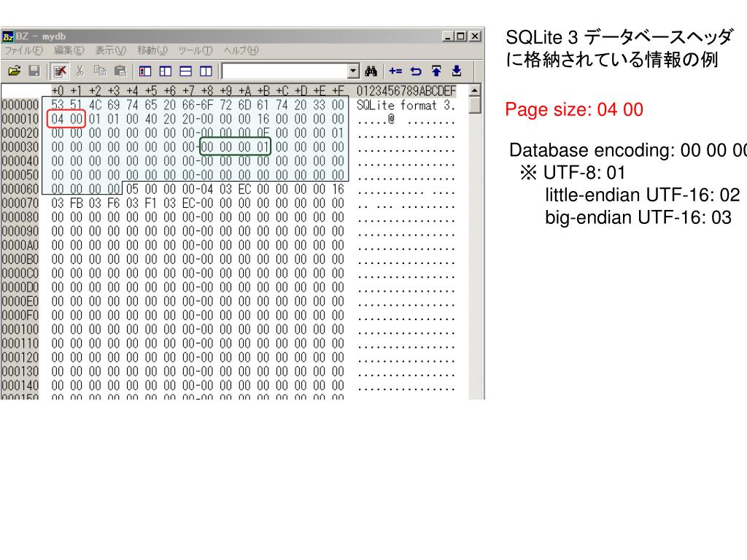Close the BZ mydb window

[475, 36]
